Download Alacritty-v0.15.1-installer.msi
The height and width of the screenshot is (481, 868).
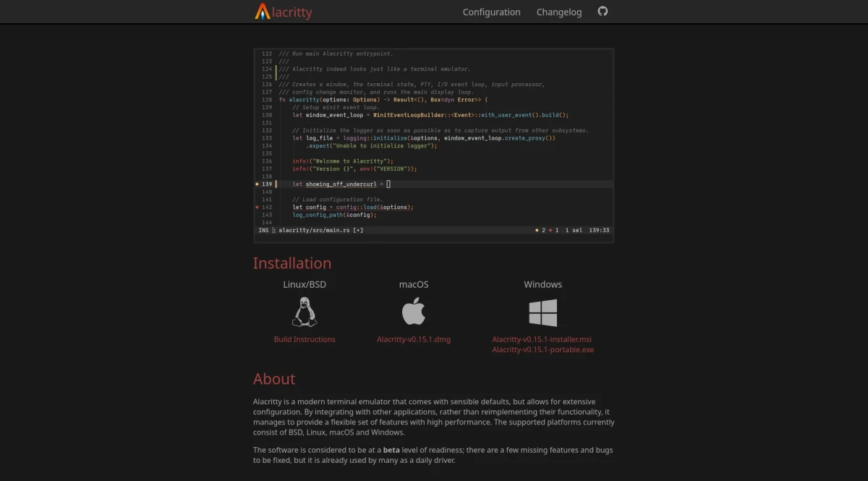point(542,339)
